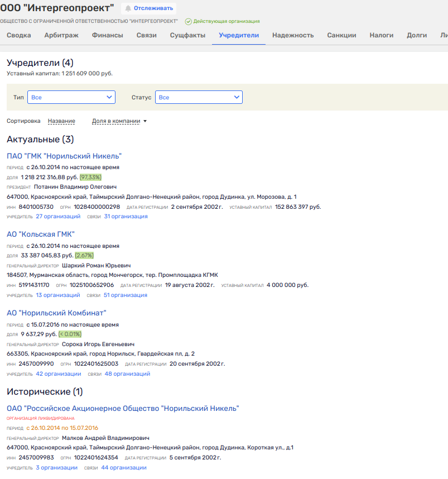The image size is (448, 479).
Task: Open the Финансы tab
Action: [x=108, y=35]
